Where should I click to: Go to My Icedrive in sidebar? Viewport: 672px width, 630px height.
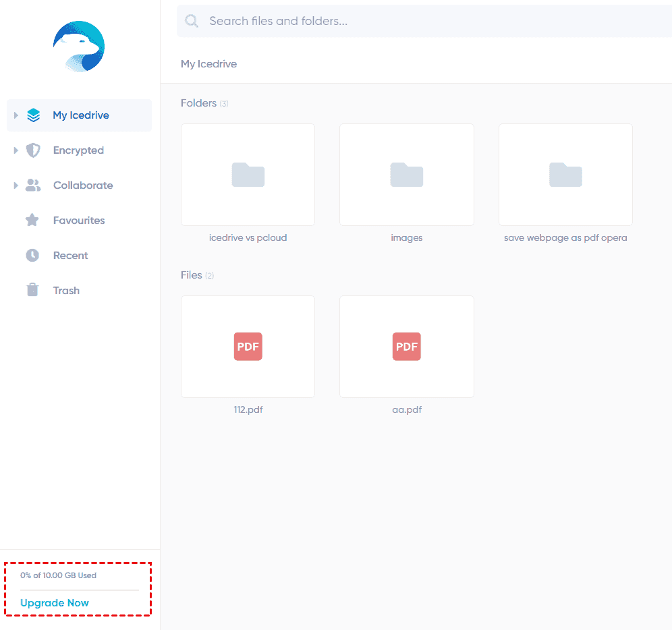80,116
